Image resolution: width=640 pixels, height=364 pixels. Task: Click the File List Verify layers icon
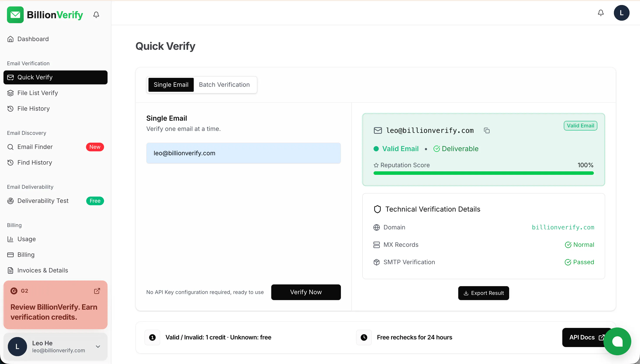point(10,93)
